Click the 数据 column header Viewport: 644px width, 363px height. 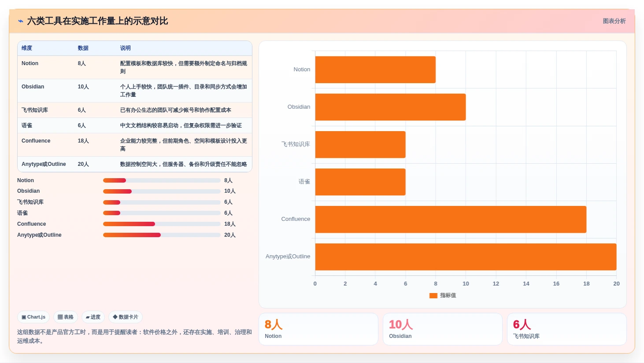(x=83, y=48)
